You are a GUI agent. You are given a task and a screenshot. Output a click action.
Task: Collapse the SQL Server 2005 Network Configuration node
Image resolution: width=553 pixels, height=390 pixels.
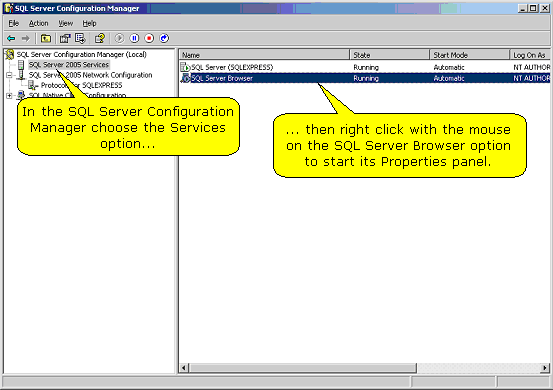tap(10, 75)
